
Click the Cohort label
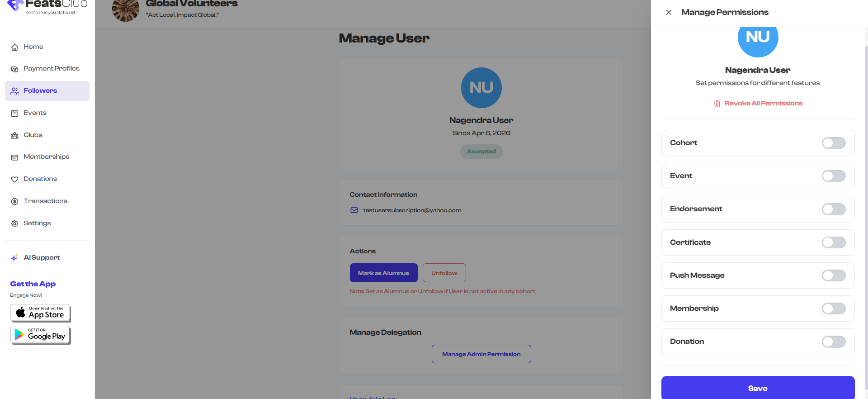coord(683,143)
